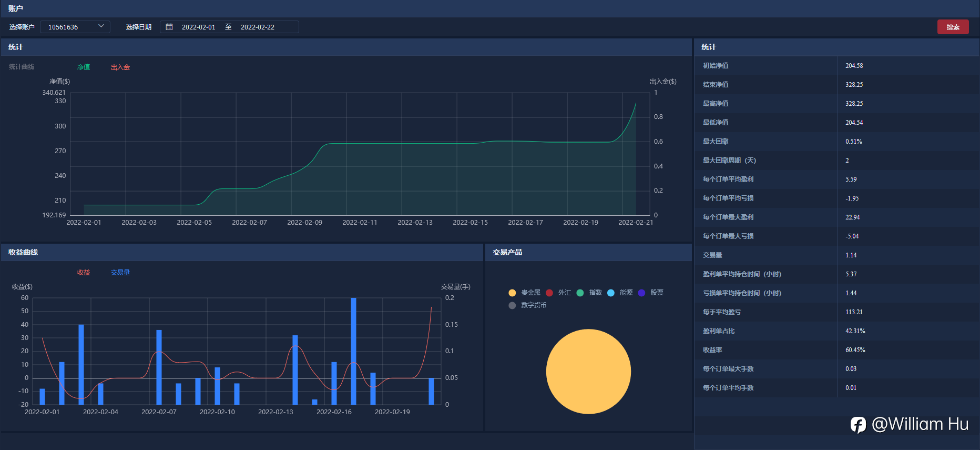980x450 pixels.
Task: Toggle the 数字货币 gray legend dot
Action: click(512, 305)
